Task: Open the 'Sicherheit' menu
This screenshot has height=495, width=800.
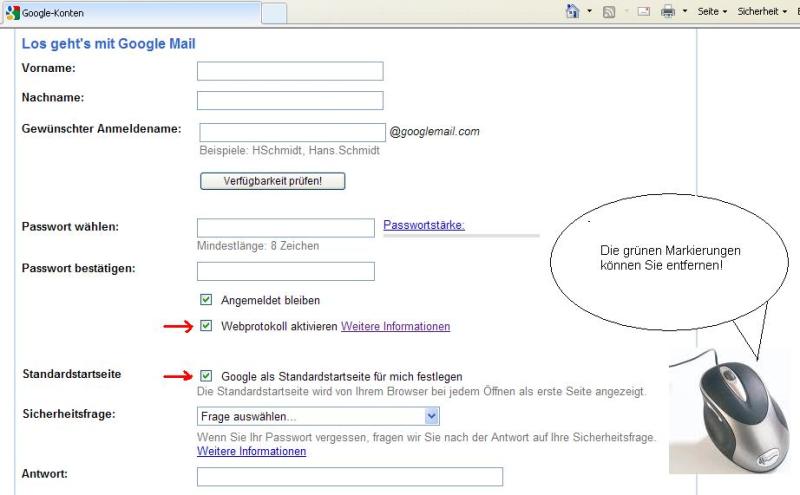Action: [760, 12]
